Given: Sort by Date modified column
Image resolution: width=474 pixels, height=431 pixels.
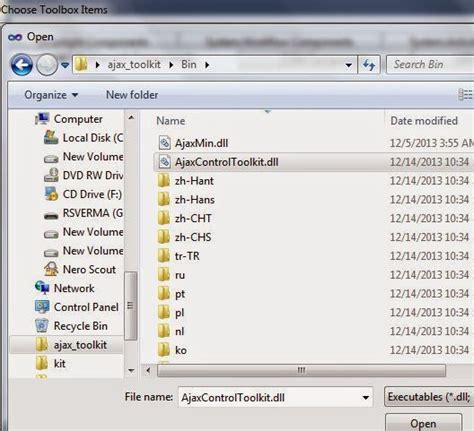Looking at the screenshot, I should [x=424, y=121].
